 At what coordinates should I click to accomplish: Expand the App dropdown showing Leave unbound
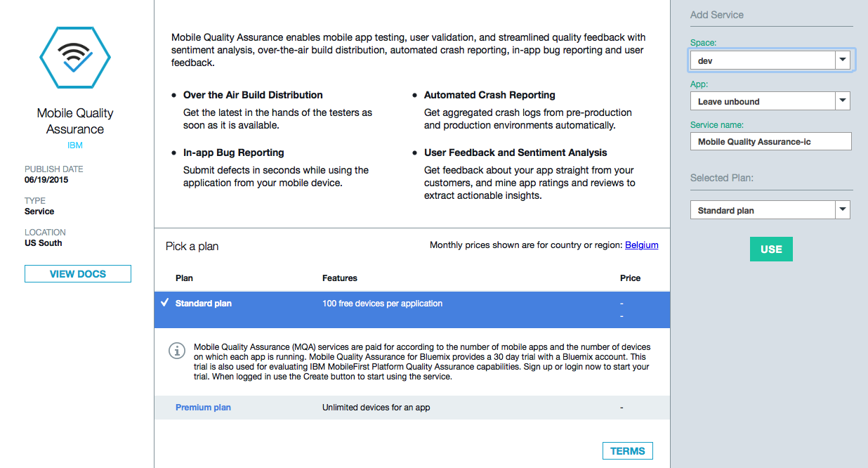pos(770,101)
